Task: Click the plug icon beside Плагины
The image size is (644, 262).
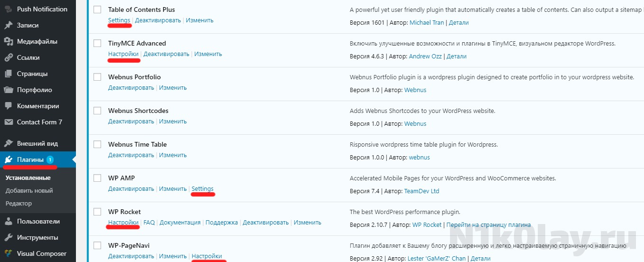Action: pos(9,159)
